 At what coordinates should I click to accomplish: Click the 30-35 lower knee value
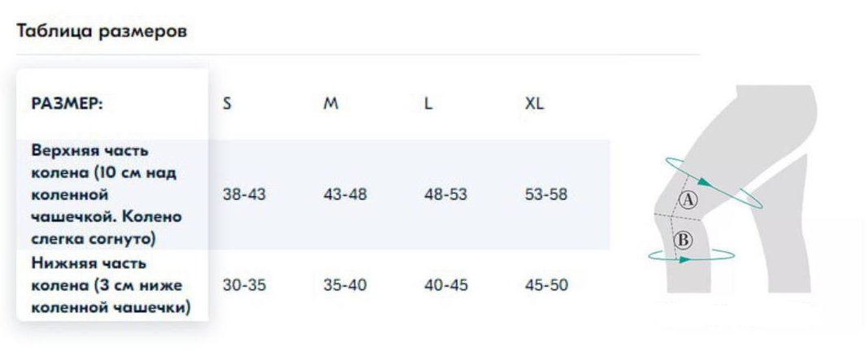[244, 285]
